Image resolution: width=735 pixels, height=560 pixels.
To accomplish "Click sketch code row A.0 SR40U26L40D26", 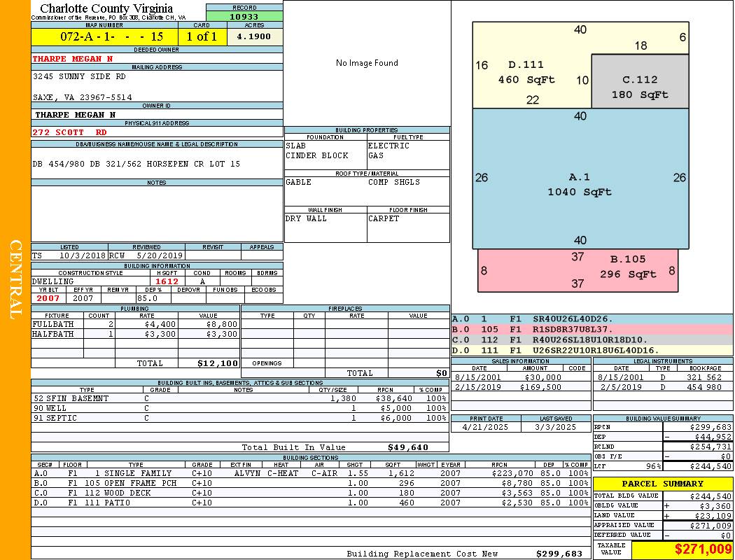I will click(592, 319).
